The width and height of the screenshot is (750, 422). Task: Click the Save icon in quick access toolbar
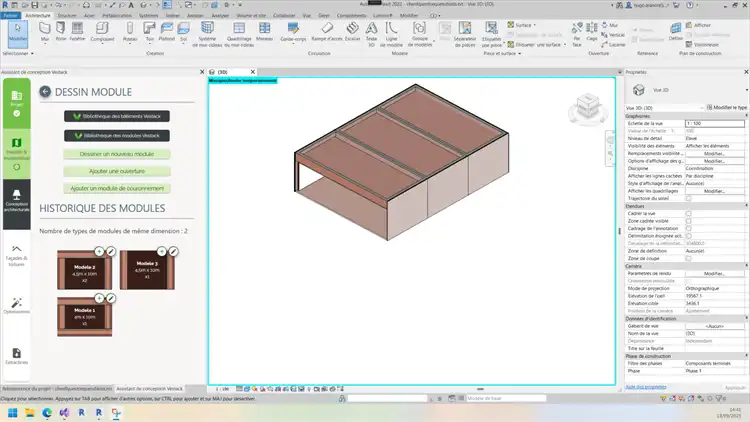pyautogui.click(x=34, y=5)
